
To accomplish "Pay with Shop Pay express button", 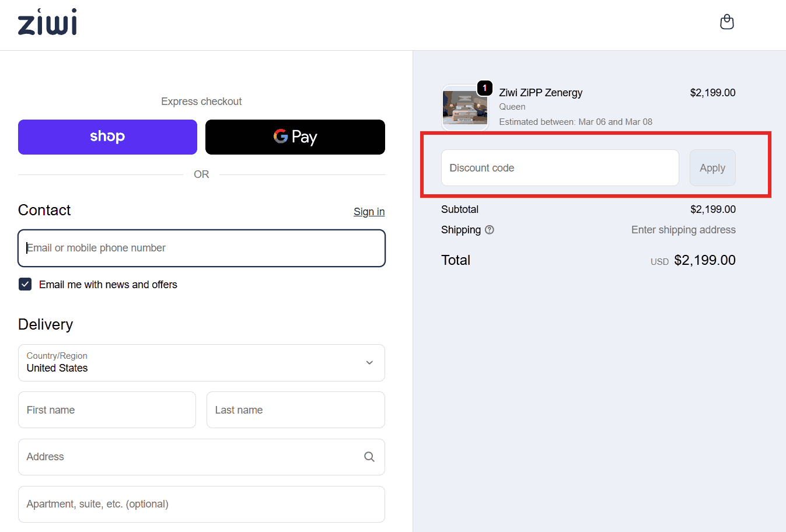I will pos(107,137).
